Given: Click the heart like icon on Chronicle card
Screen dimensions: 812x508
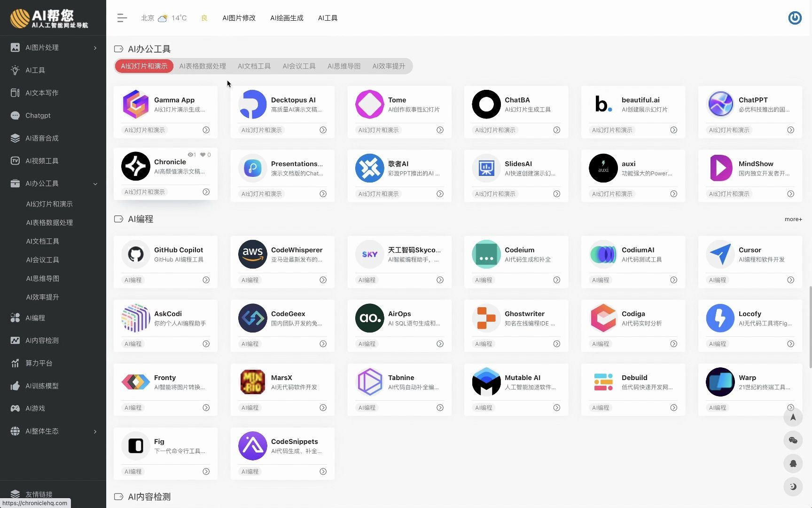Looking at the screenshot, I should 203,155.
